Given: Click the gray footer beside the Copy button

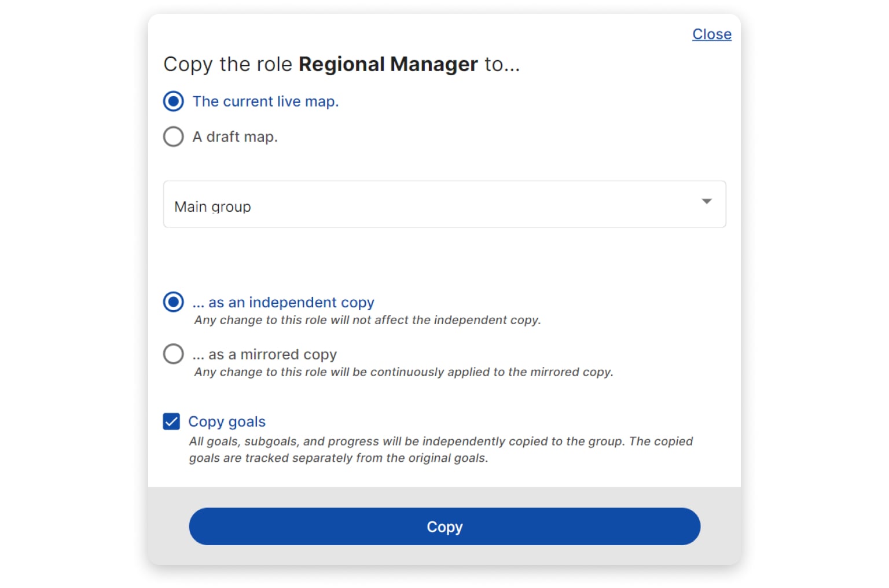Looking at the screenshot, I should coord(721,526).
